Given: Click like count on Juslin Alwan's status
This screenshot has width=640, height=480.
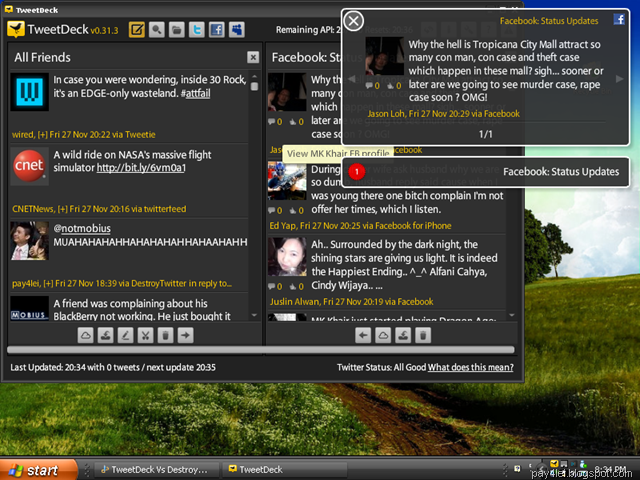Looking at the screenshot, I should pyautogui.click(x=297, y=287).
